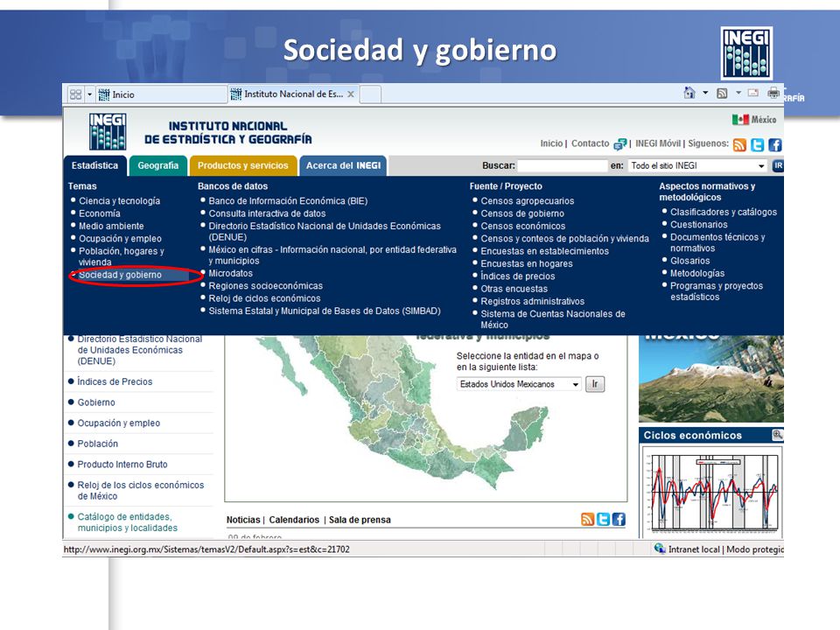Click the Facebook icon beside Sala de prensa
This screenshot has height=630, width=840.
tap(619, 519)
